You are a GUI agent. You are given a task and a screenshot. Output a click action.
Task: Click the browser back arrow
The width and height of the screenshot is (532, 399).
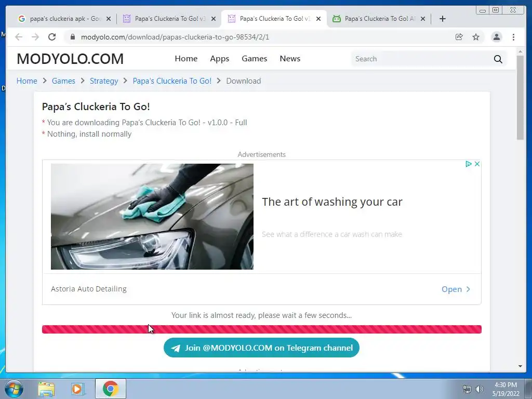[19, 37]
